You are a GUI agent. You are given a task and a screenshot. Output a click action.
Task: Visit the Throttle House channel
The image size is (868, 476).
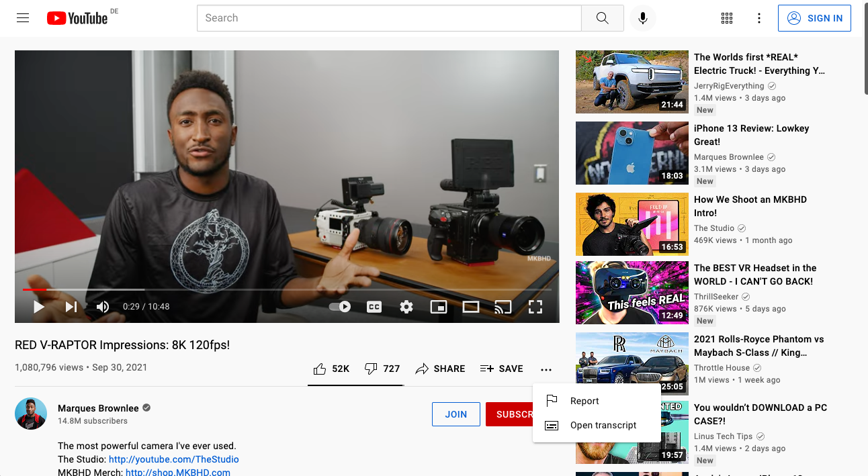(x=722, y=368)
